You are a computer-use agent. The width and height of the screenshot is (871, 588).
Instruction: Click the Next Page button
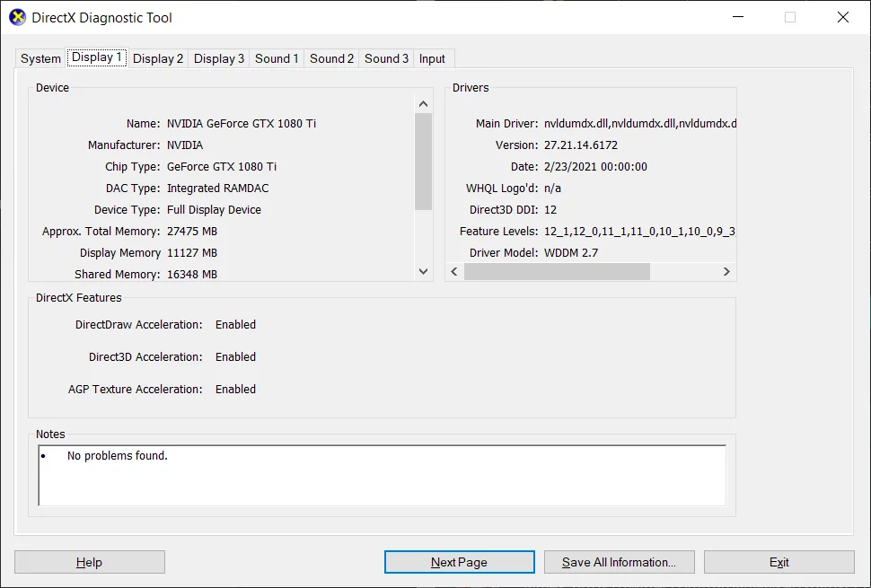[x=460, y=563]
